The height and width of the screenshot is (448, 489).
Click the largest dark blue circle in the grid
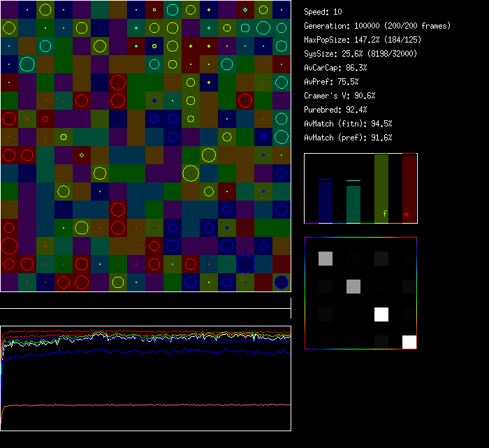point(245,263)
